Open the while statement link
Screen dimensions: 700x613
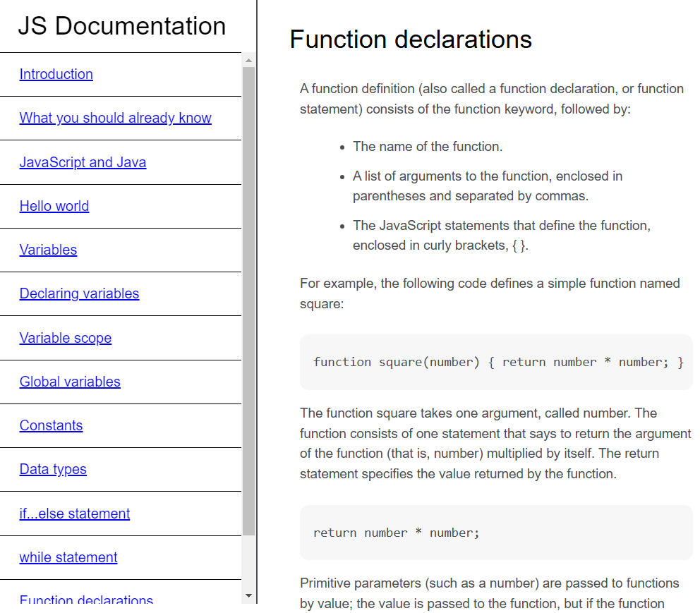(68, 557)
